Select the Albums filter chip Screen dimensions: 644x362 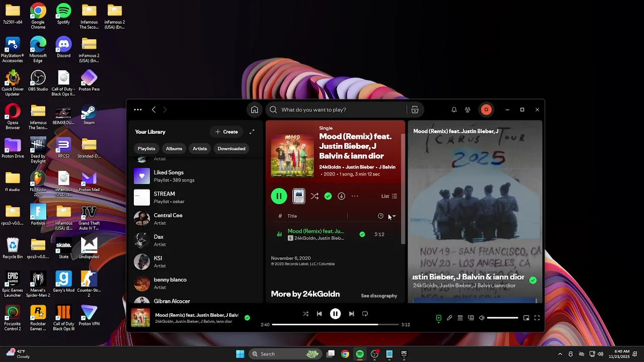[x=174, y=149]
